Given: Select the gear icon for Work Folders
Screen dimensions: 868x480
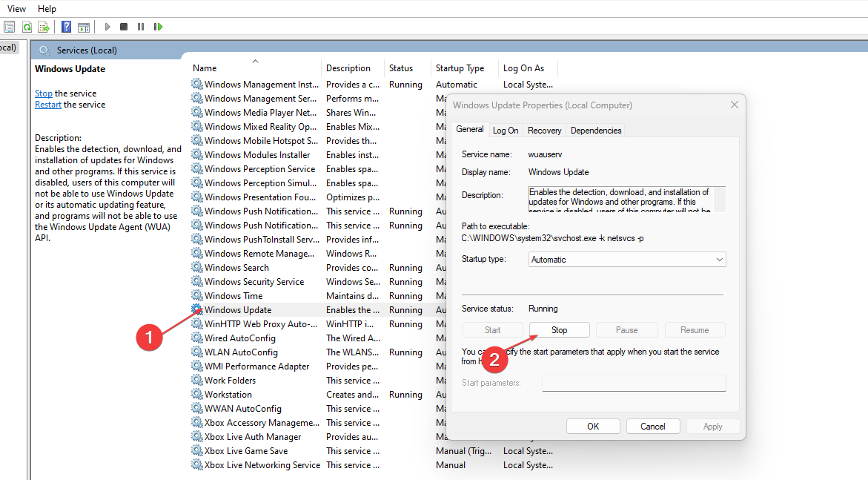Looking at the screenshot, I should (x=197, y=381).
